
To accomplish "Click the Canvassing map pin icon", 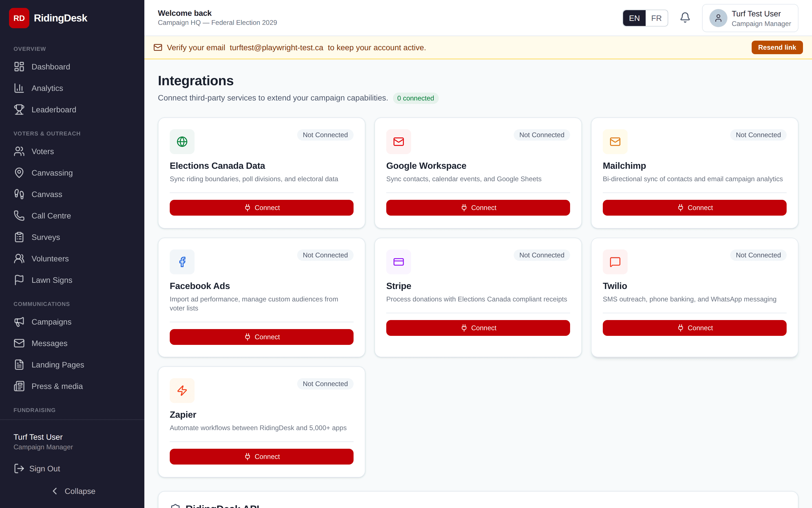I will click(19, 173).
